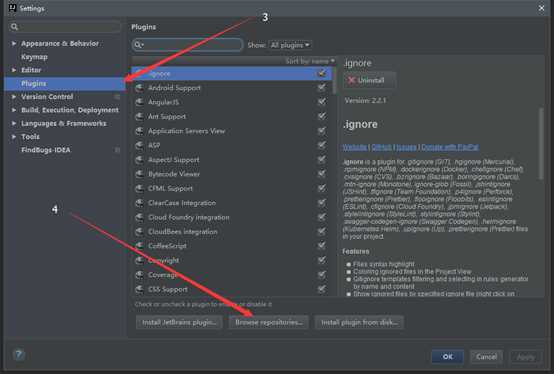This screenshot has height=374, width=554.
Task: Click the project-level marker beside FindBugs-IDEA
Action: [x=117, y=150]
